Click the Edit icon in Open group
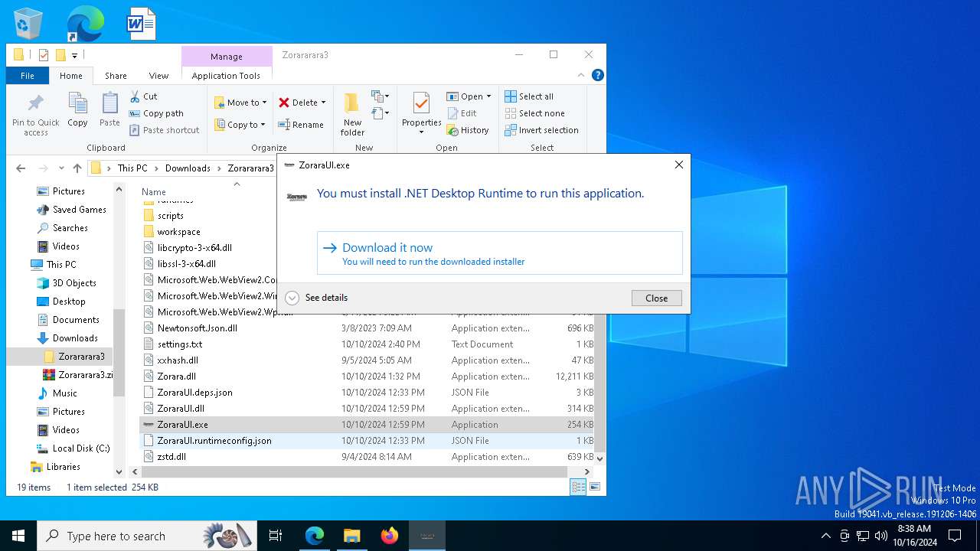The height and width of the screenshot is (551, 980). point(452,113)
